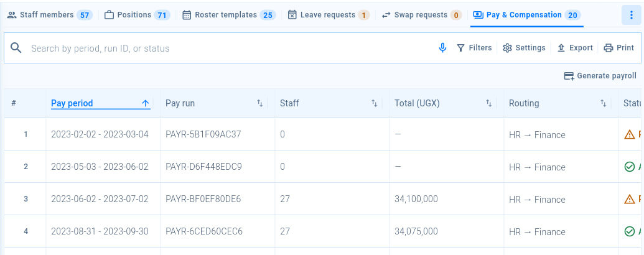Click the Swap requests arrows icon

386,15
